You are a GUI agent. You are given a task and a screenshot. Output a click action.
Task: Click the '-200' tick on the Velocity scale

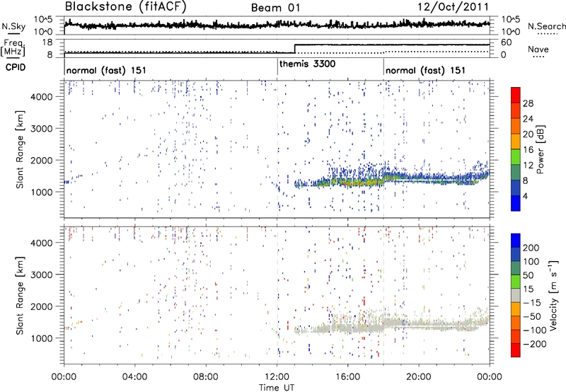click(x=535, y=344)
